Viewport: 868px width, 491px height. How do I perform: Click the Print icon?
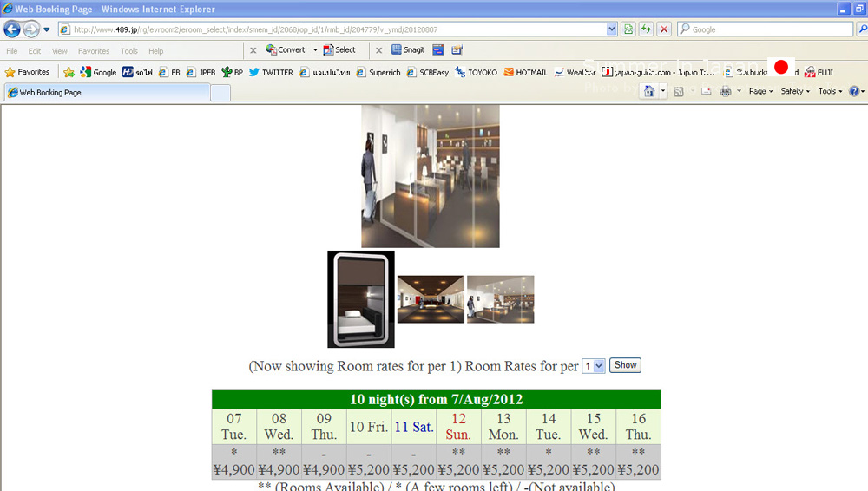click(x=725, y=91)
